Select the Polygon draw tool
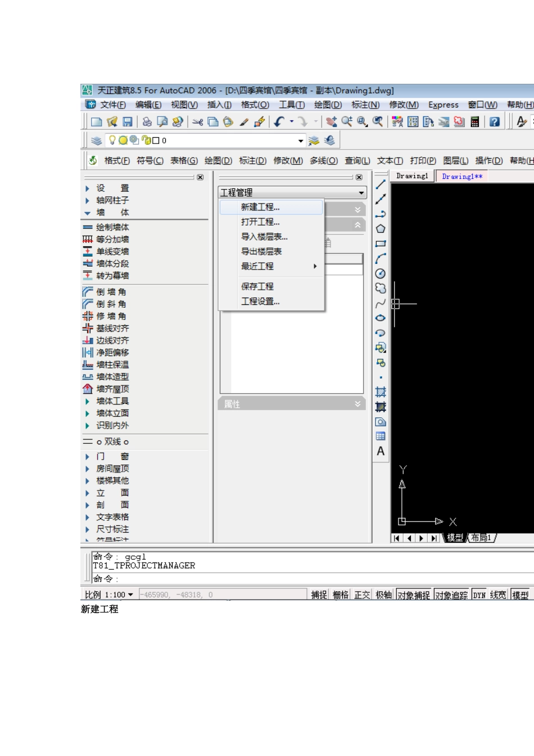Image resolution: width=534 pixels, height=756 pixels. [x=381, y=229]
